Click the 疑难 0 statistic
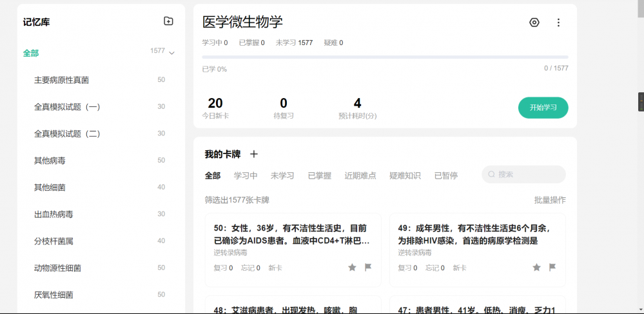 [x=333, y=43]
